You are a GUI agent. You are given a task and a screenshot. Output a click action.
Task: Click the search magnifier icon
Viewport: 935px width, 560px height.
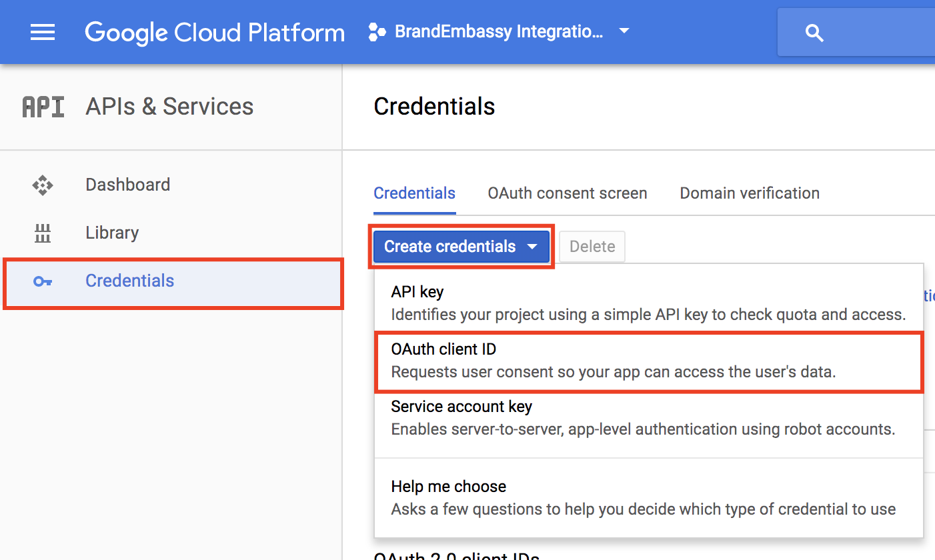tap(814, 33)
